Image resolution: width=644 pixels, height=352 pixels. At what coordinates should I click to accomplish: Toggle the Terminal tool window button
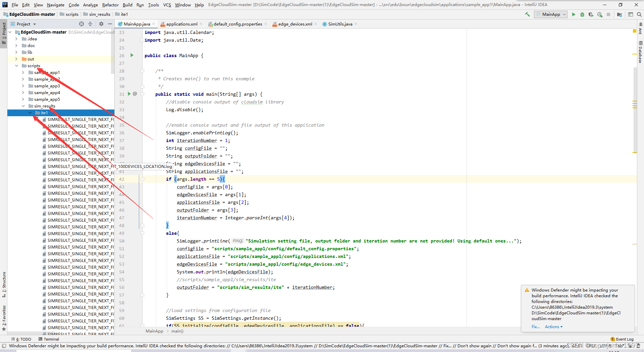coord(49,339)
